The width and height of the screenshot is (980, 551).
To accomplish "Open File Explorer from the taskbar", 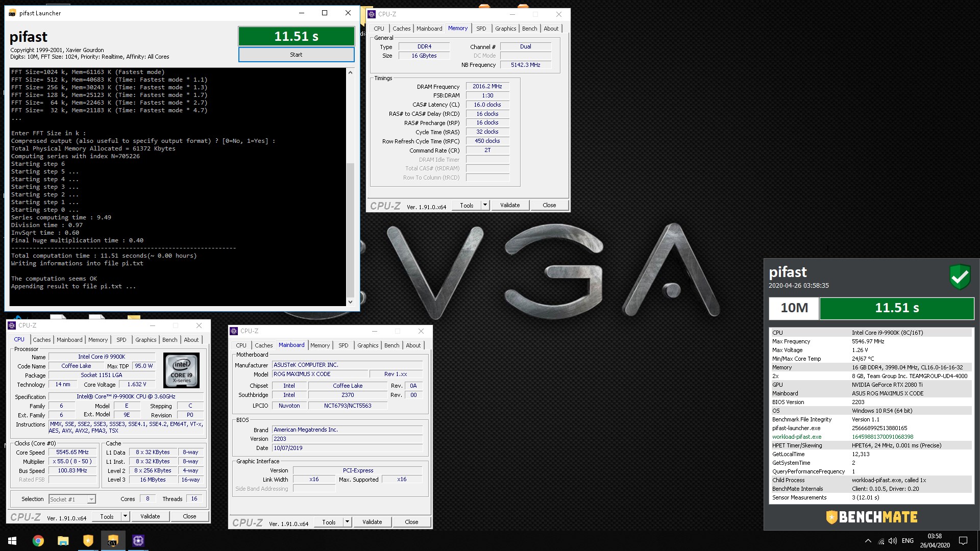I will click(63, 541).
